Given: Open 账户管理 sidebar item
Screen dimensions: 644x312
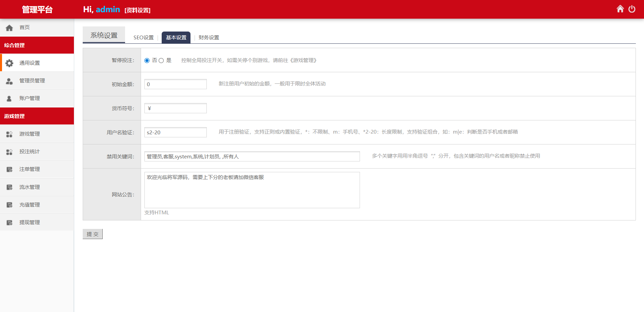Looking at the screenshot, I should (x=37, y=98).
